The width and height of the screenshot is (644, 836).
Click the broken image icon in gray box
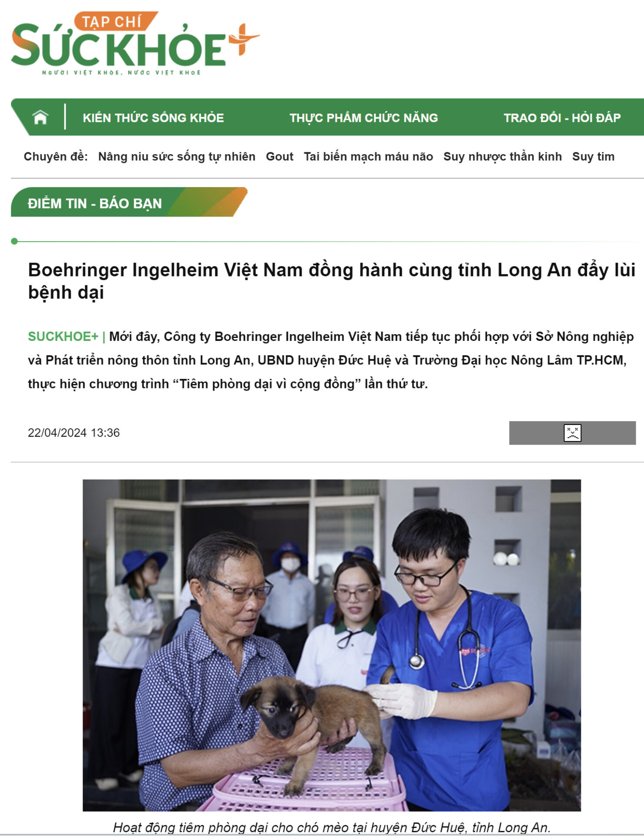pos(572,433)
